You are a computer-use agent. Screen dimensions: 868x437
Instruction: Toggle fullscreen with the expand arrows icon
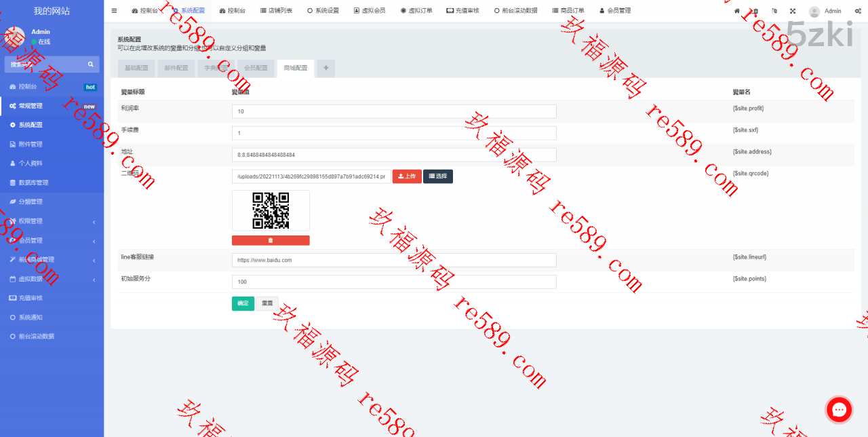pos(793,11)
